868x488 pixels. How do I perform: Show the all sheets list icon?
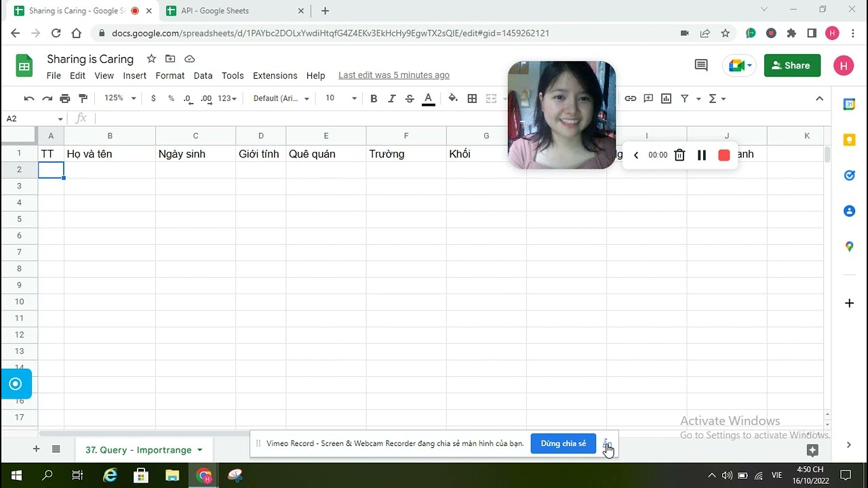[56, 449]
